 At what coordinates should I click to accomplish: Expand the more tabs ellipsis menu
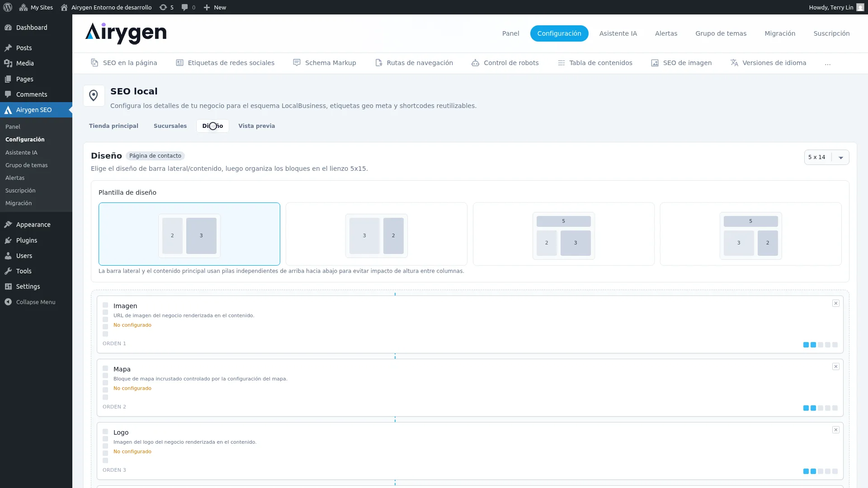click(828, 63)
